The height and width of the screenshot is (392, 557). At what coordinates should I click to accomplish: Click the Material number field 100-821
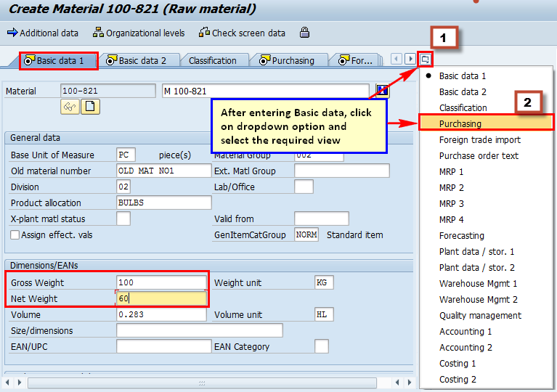[108, 91]
